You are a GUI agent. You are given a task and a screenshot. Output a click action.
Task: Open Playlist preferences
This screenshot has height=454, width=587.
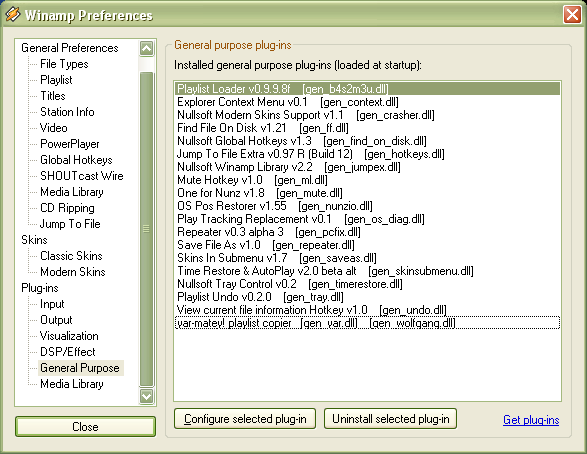pos(56,80)
